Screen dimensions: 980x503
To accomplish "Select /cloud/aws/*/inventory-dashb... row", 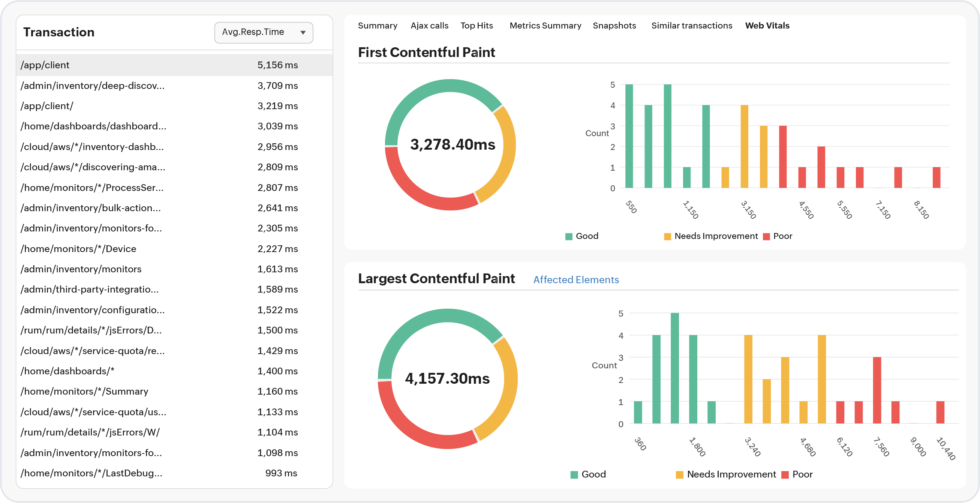I will click(174, 147).
